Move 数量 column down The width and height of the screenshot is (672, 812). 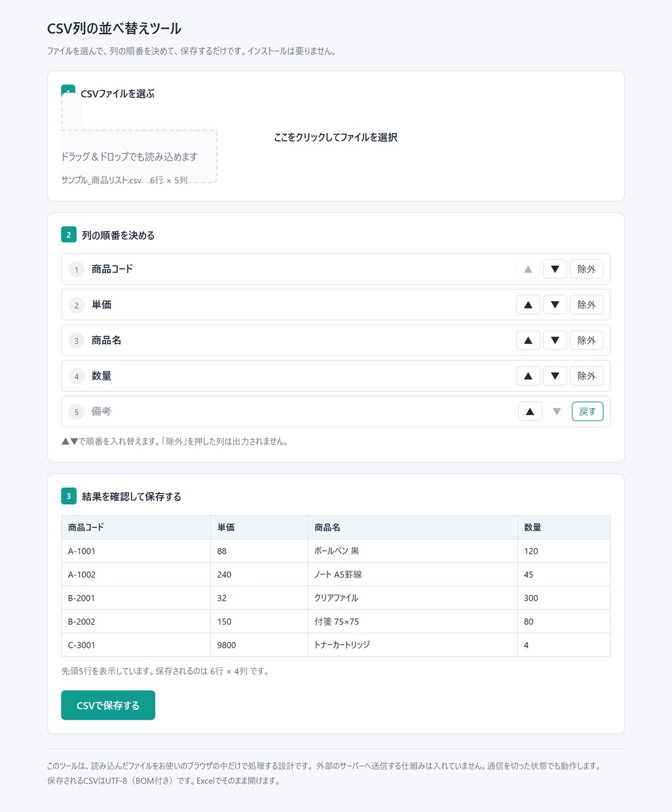(555, 376)
